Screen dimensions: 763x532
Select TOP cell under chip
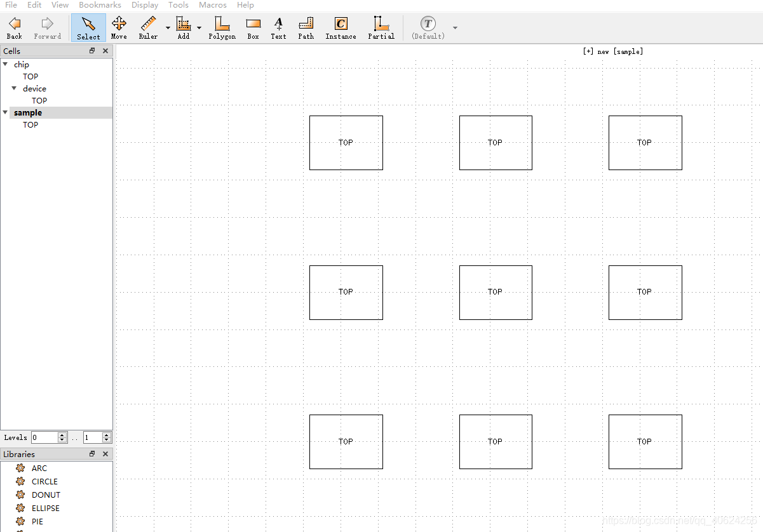30,76
